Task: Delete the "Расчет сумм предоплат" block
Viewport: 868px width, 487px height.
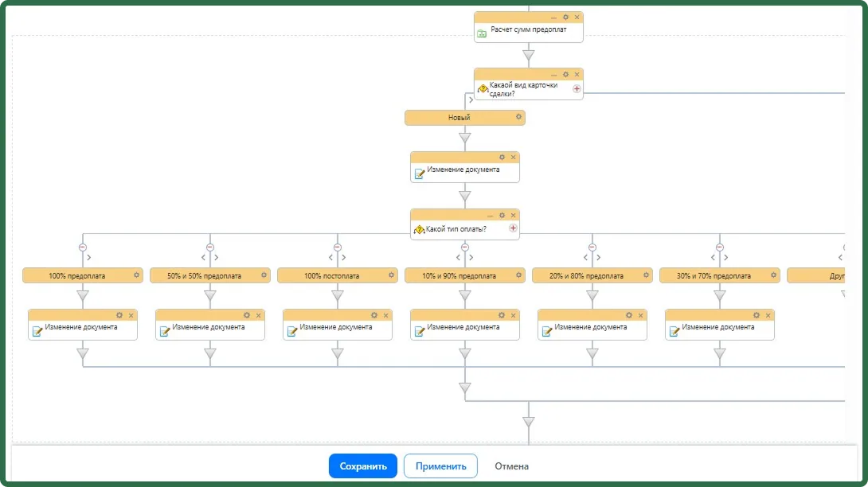Action: [577, 18]
